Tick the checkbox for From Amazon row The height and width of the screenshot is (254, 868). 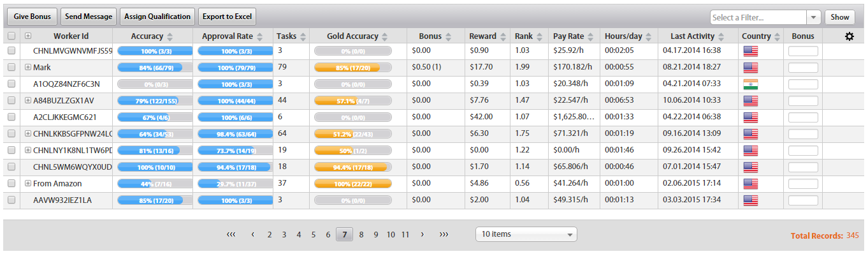[11, 183]
